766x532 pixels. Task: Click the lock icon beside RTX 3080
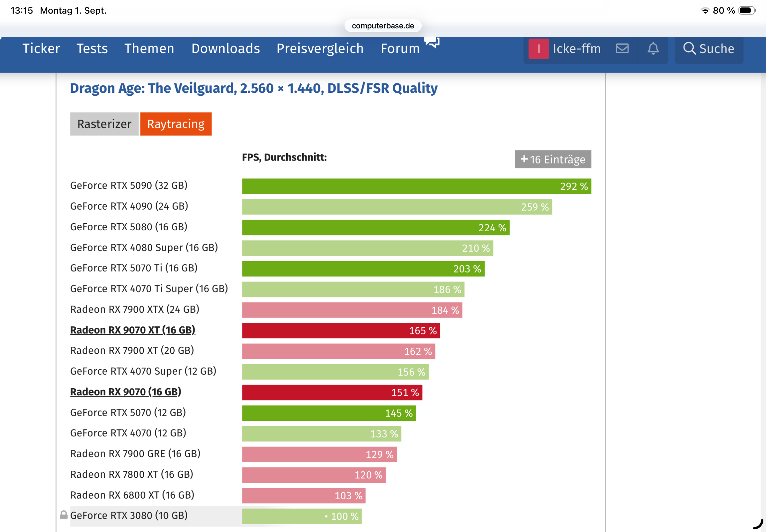pyautogui.click(x=64, y=515)
